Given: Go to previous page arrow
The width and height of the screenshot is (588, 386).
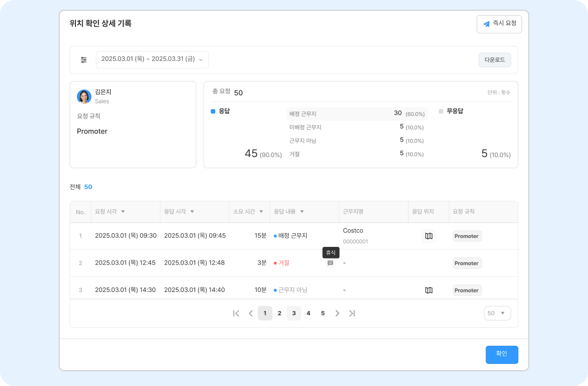Looking at the screenshot, I should 251,313.
